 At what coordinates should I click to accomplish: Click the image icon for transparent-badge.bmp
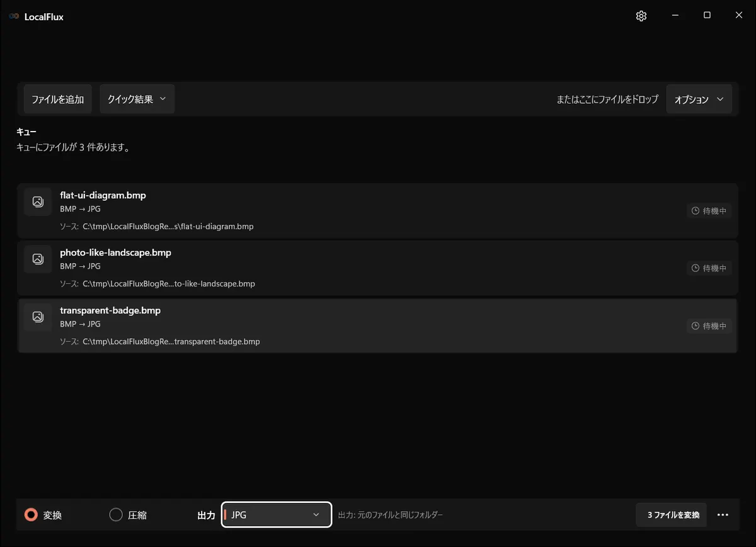(x=38, y=317)
